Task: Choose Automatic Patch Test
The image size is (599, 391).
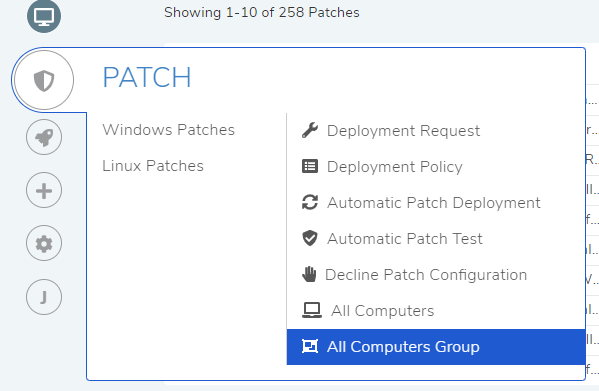Action: (x=405, y=239)
